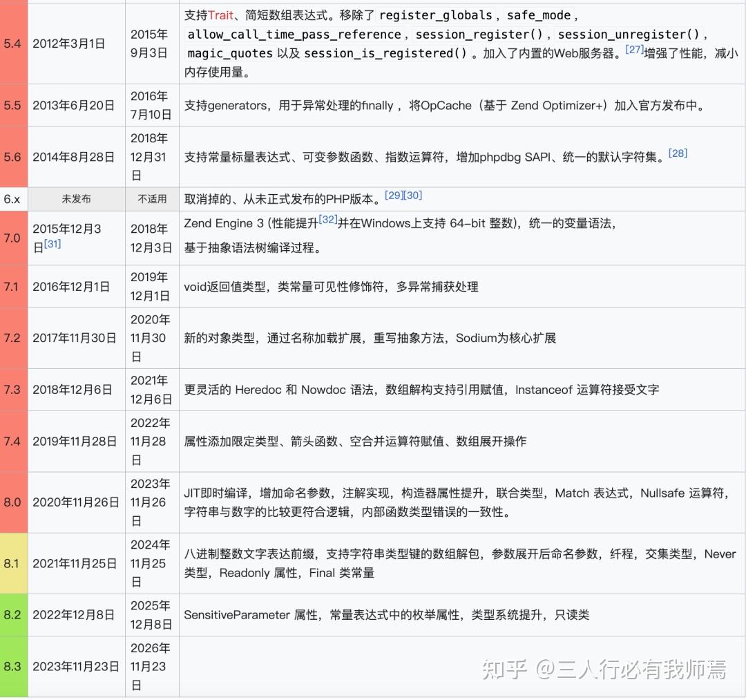746x700 pixels.
Task: Select the PHP 7.0 version row header
Action: coord(12,238)
